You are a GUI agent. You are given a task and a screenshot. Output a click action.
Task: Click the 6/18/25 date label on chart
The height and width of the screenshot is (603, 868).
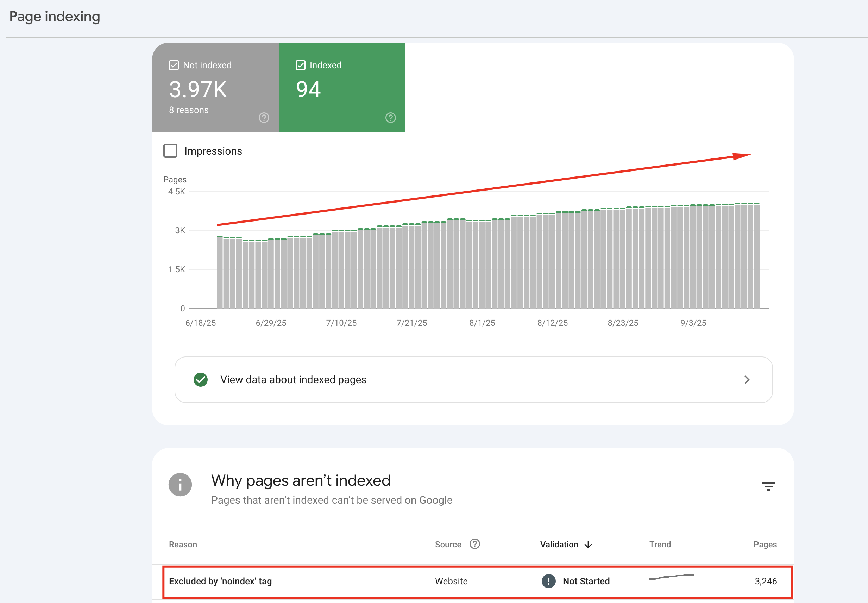(x=201, y=323)
